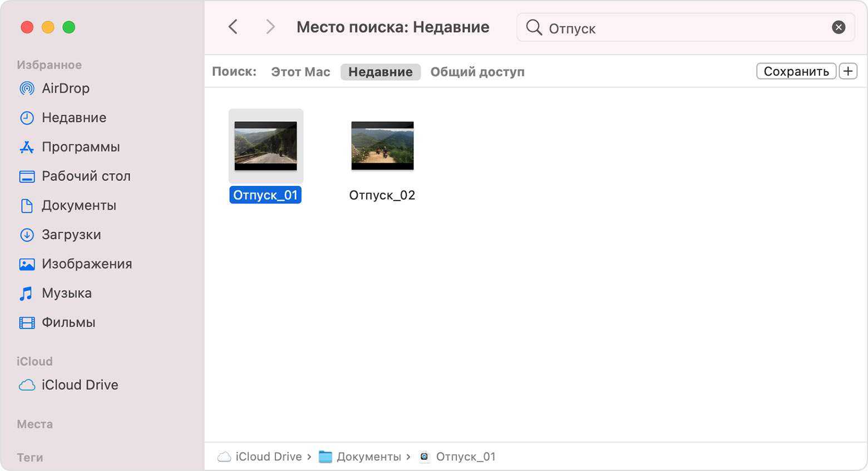Screen dimensions: 868x471
Task: Open the Изображения folder
Action: click(86, 264)
